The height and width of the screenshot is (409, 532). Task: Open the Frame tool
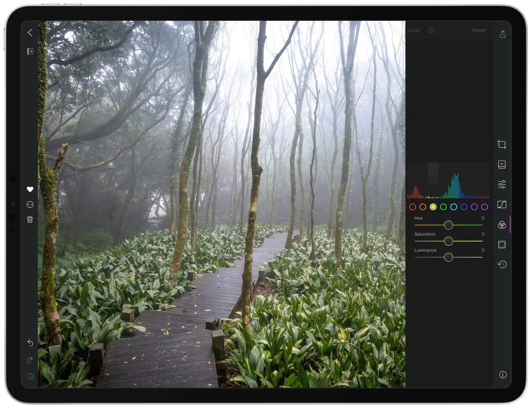point(502,245)
